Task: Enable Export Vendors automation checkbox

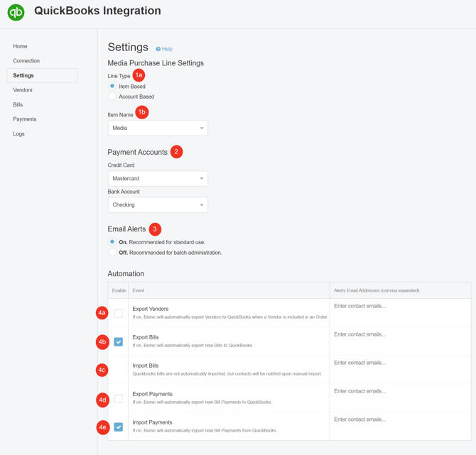Action: coord(119,313)
